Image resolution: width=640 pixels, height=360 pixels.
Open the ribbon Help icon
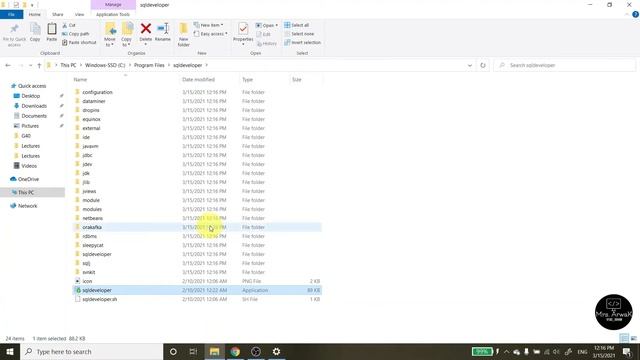635,14
